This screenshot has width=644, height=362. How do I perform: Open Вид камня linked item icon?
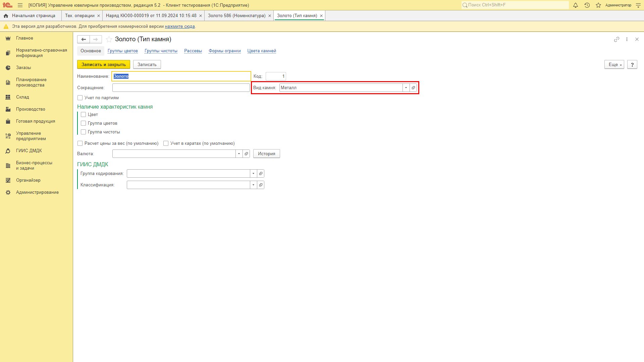pos(413,87)
